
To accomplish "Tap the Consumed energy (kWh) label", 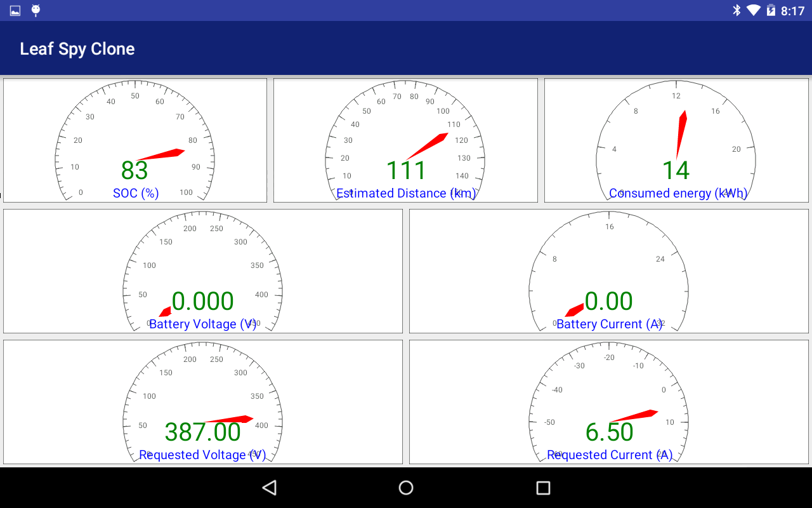I will (x=678, y=193).
